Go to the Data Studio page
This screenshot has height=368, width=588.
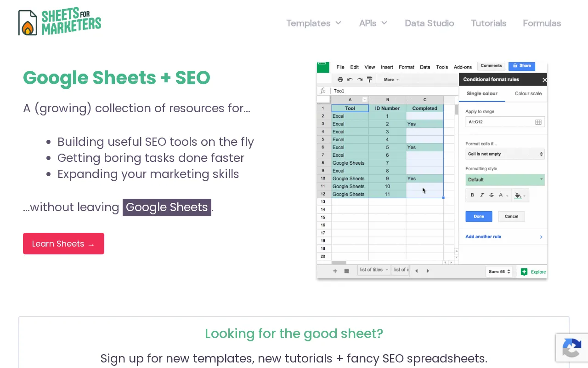429,23
